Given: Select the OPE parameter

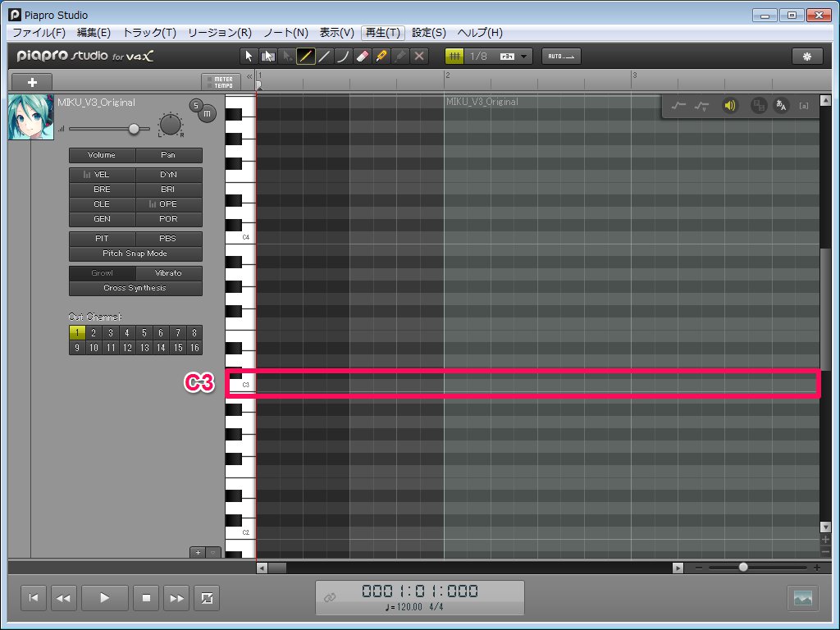Looking at the screenshot, I should pos(168,204).
